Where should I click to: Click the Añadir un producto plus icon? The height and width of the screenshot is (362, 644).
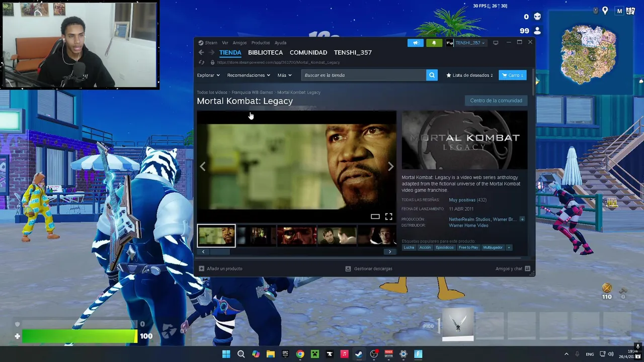[x=202, y=268]
